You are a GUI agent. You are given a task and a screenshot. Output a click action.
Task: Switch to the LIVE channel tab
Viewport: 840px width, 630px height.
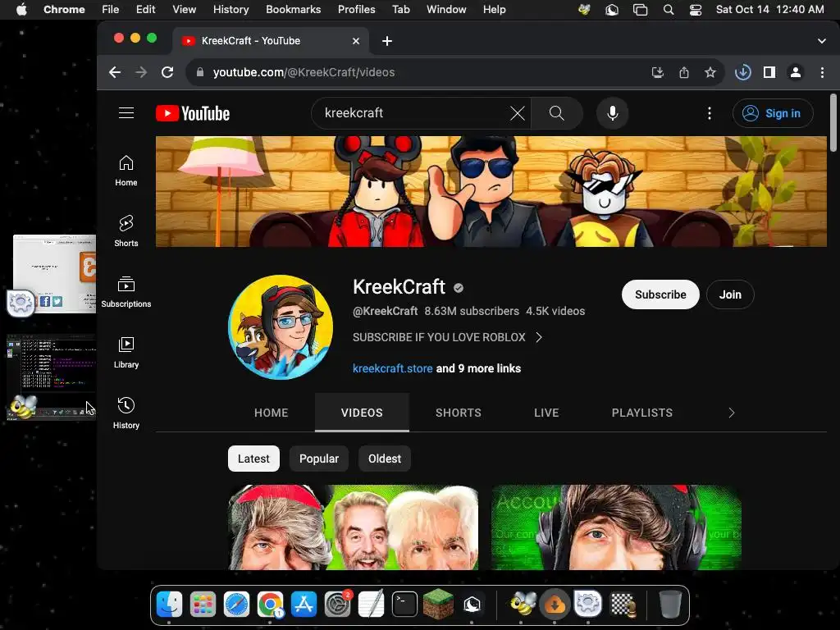(x=546, y=413)
